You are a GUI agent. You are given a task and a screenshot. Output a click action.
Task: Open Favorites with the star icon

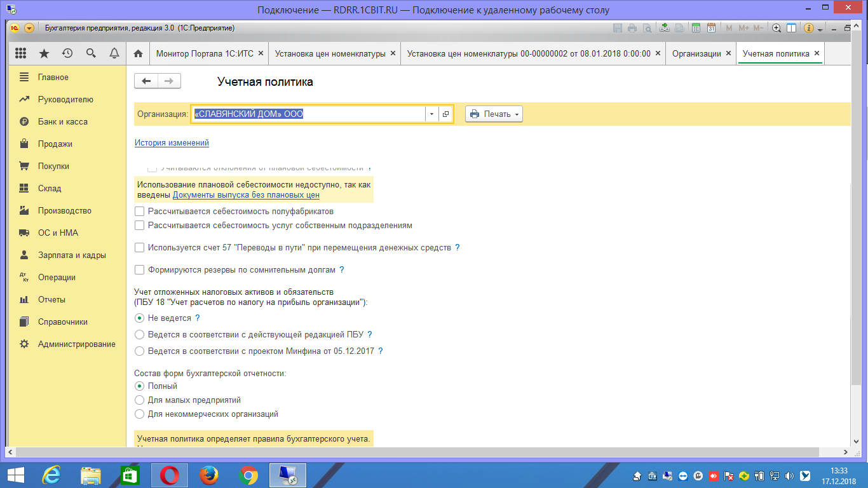tap(44, 53)
